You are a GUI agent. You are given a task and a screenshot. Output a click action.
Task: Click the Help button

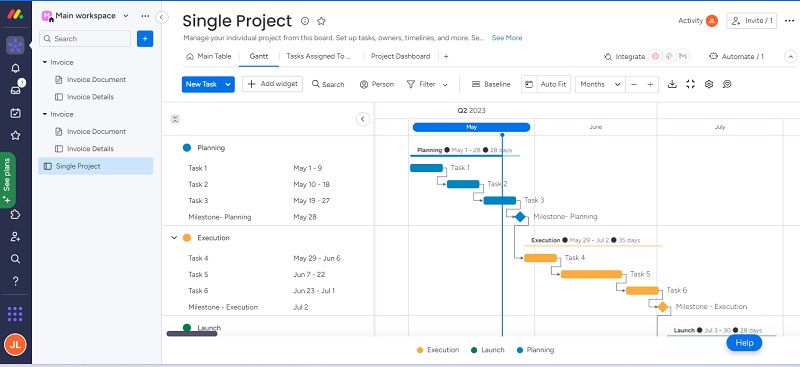(x=744, y=343)
